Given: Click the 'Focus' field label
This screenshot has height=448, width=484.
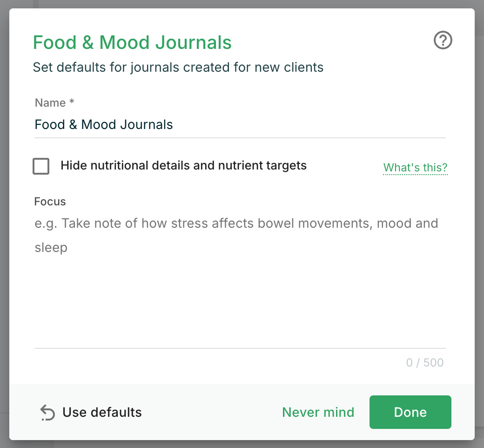Looking at the screenshot, I should click(50, 202).
